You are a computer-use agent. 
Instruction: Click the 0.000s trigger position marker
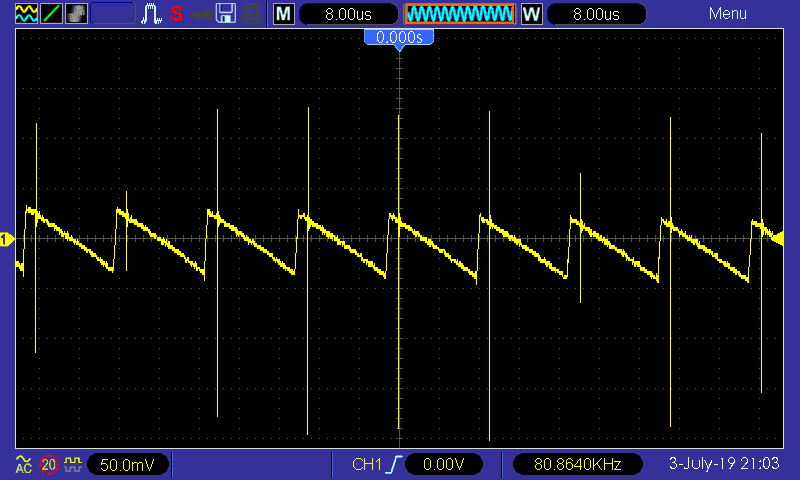(x=400, y=38)
